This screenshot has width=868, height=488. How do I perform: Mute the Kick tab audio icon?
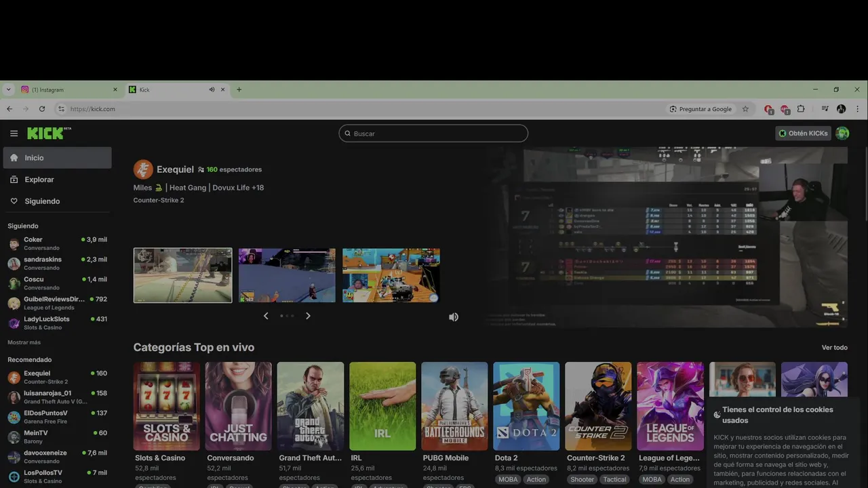click(212, 89)
